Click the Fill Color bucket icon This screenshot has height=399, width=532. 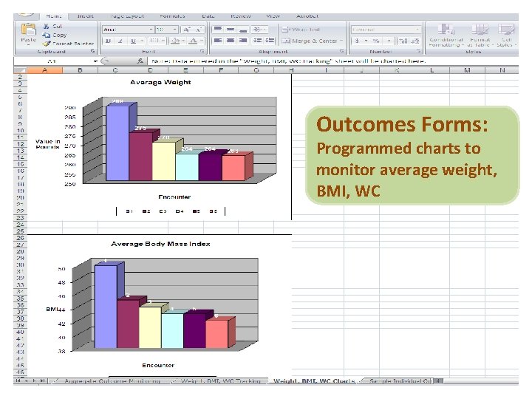click(x=175, y=41)
